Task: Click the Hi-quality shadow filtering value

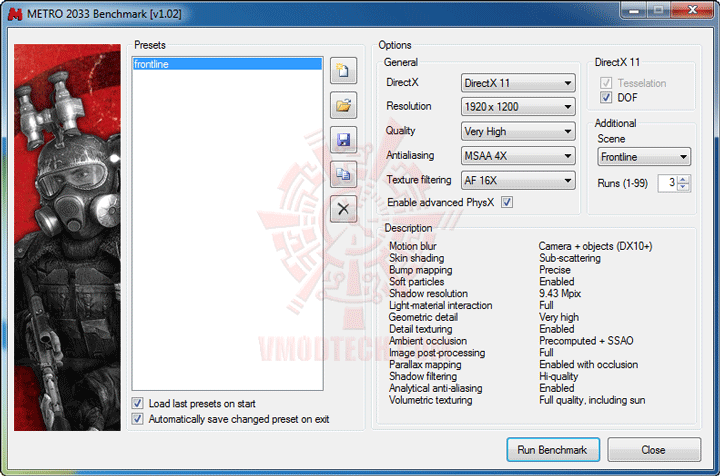Action: 558,376
